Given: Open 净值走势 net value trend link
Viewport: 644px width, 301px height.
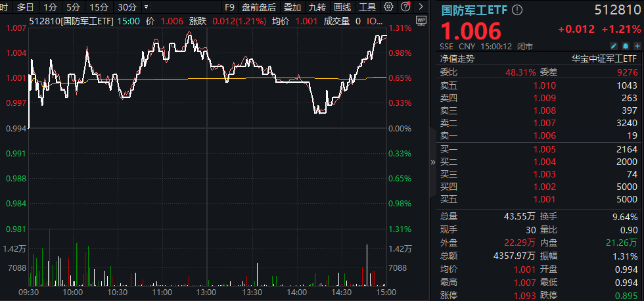Looking at the screenshot, I should 457,58.
